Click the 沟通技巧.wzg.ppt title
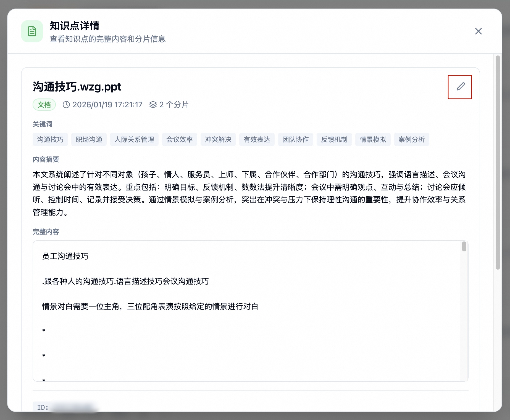 (x=76, y=87)
